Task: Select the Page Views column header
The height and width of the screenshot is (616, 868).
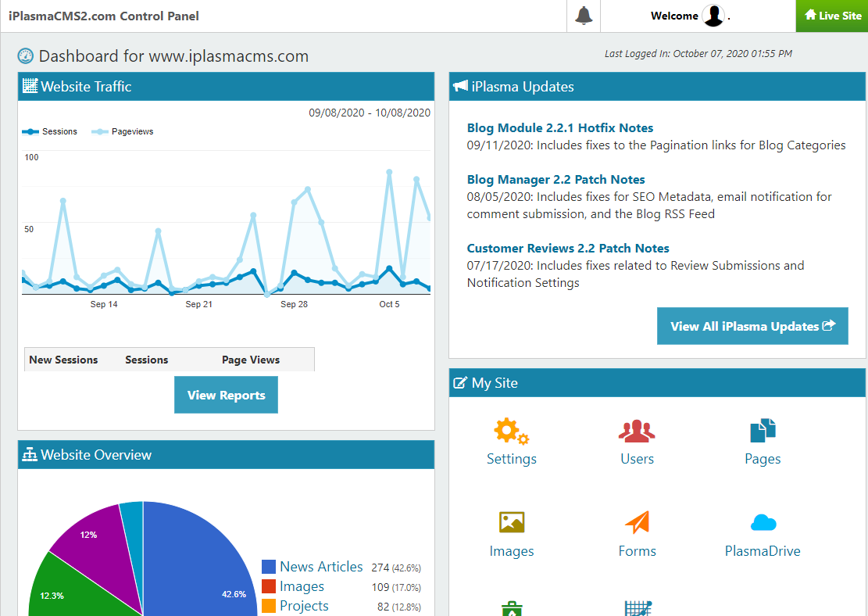Action: (x=251, y=360)
